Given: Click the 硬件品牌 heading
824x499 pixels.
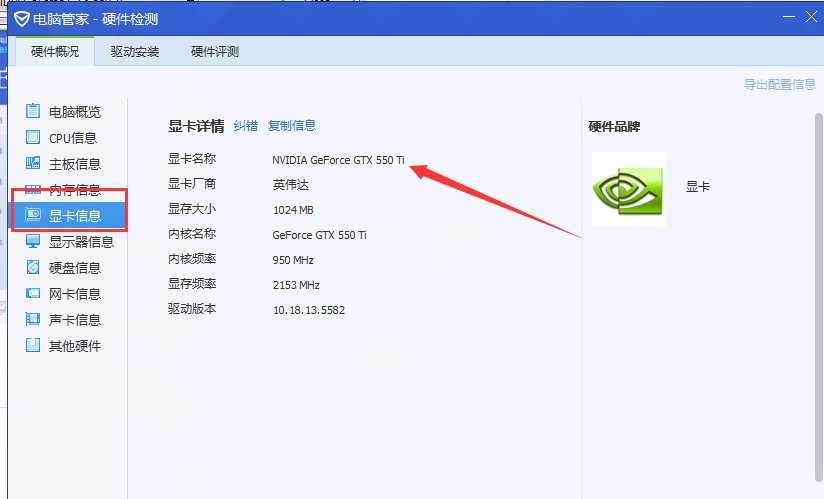Looking at the screenshot, I should pyautogui.click(x=614, y=127).
